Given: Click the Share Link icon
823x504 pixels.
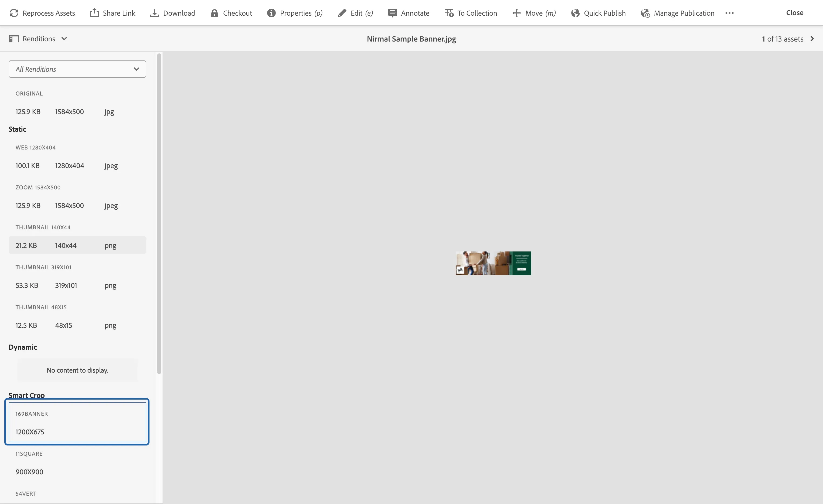Looking at the screenshot, I should click(94, 13).
